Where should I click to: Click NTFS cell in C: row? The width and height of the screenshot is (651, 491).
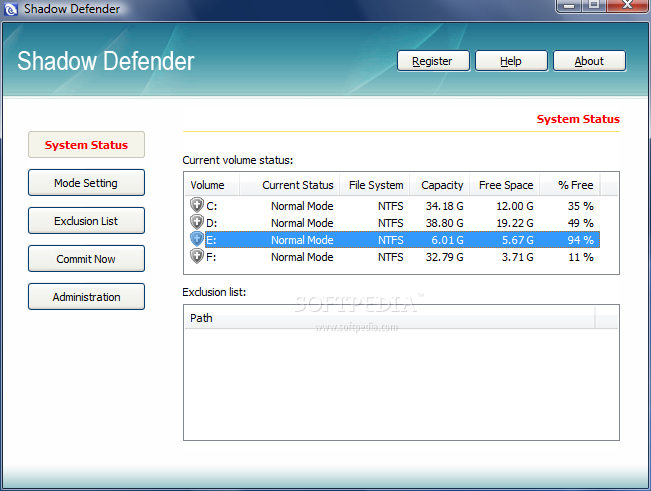[391, 206]
